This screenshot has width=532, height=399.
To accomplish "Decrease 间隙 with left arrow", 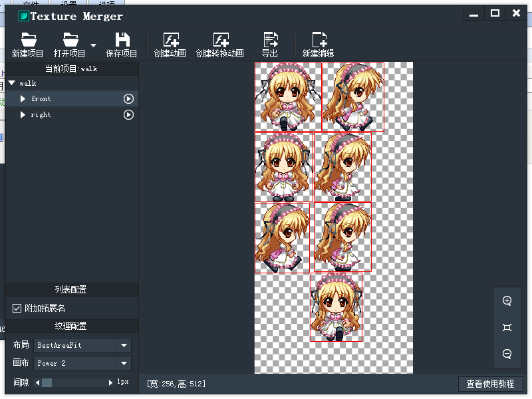I will (x=38, y=383).
